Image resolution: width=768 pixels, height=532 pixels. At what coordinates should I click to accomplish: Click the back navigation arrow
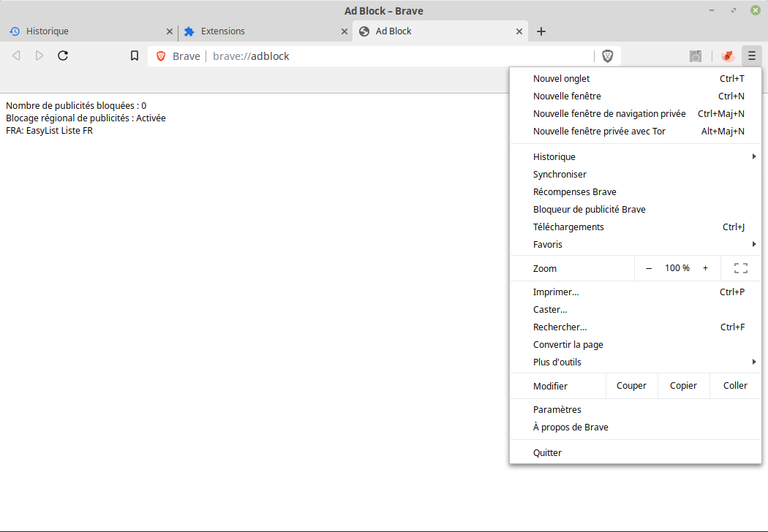coord(16,56)
